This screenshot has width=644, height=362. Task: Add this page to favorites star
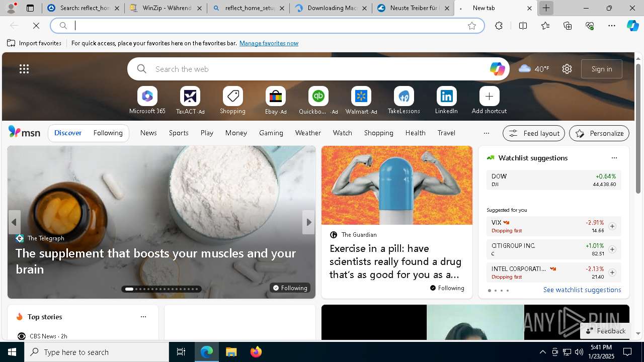pyautogui.click(x=472, y=26)
